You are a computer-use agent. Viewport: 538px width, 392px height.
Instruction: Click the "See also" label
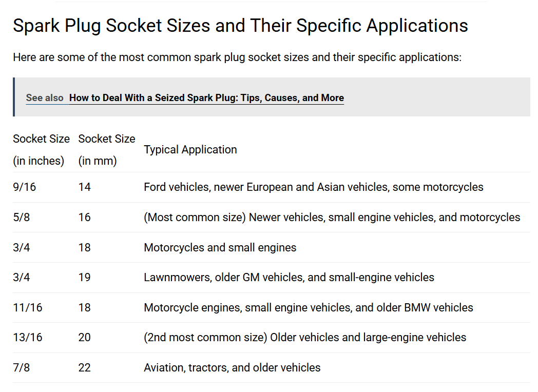click(x=45, y=97)
